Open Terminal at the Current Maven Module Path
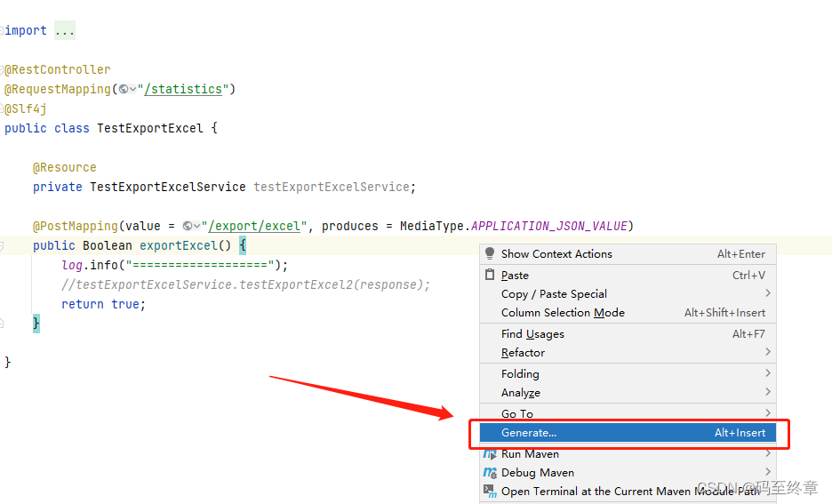The height and width of the screenshot is (504, 832). [628, 492]
